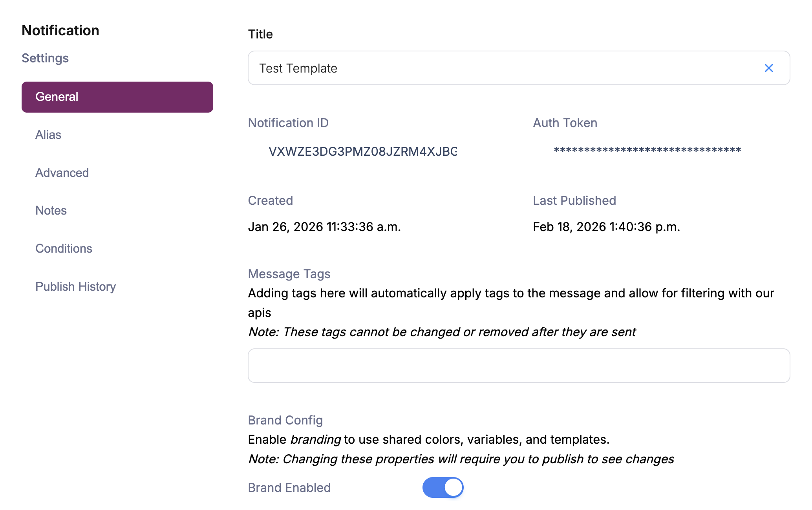Click the Auth Token label
812x510 pixels.
565,123
